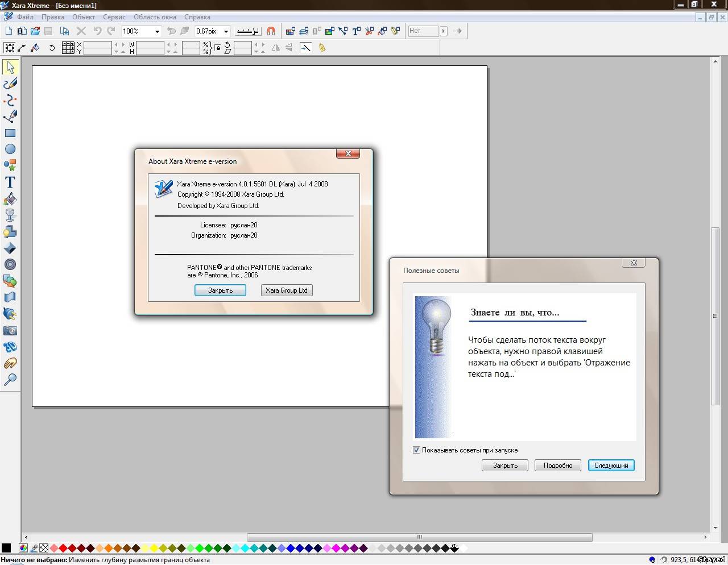Select the Fill tool (paint bucket)

coord(10,199)
